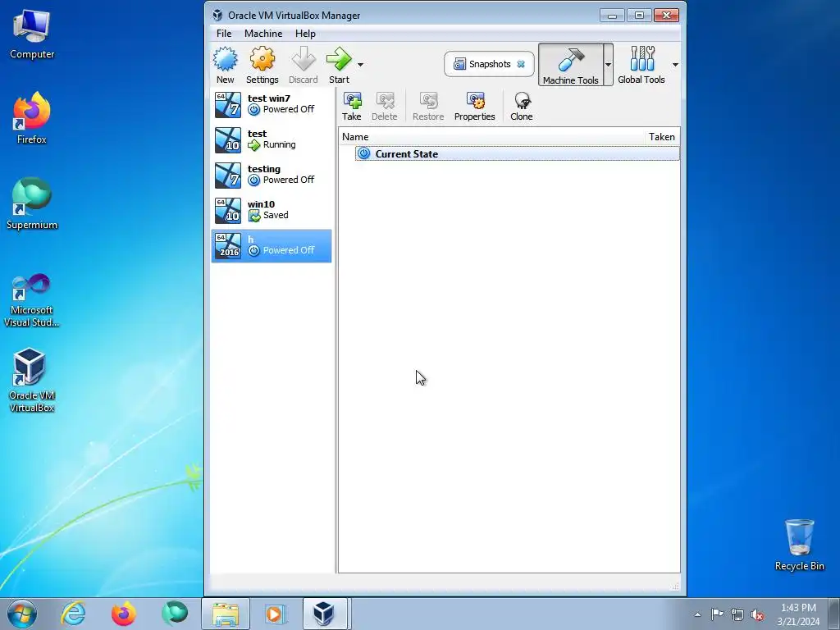
Task: Select the running 'test' virtual machine
Action: pos(272,139)
